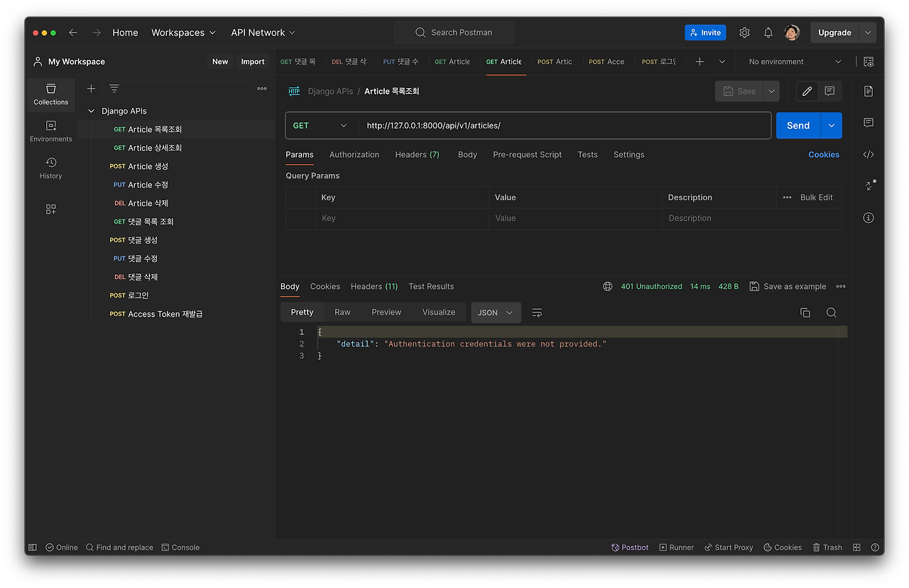Click the filter icon in the collections sidebar
909x588 pixels.
(x=114, y=89)
